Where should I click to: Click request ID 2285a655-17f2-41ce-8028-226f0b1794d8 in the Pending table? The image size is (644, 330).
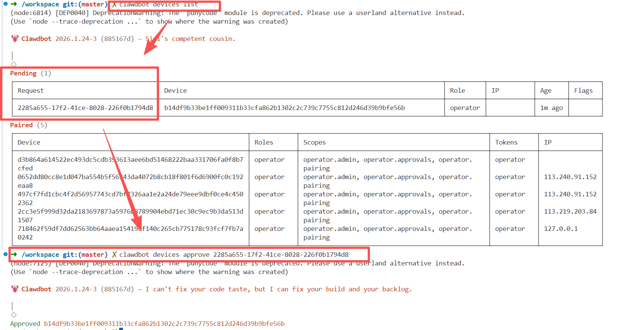[x=85, y=108]
